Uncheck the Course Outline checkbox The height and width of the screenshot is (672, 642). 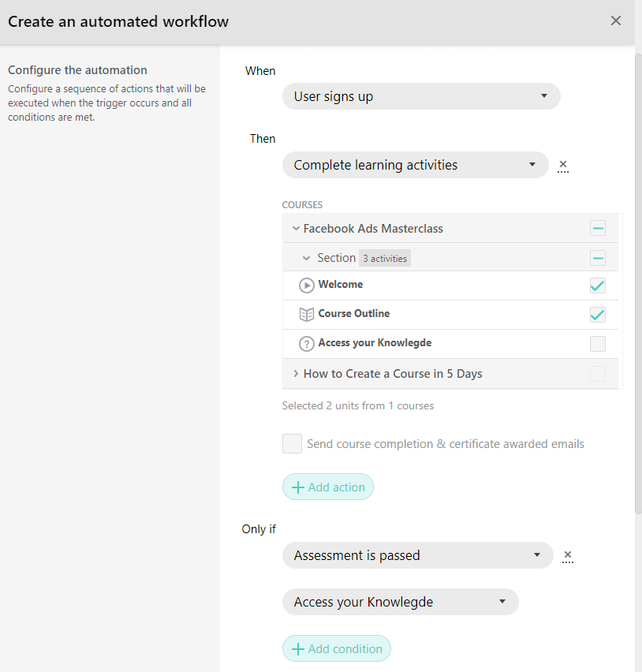pyautogui.click(x=598, y=315)
